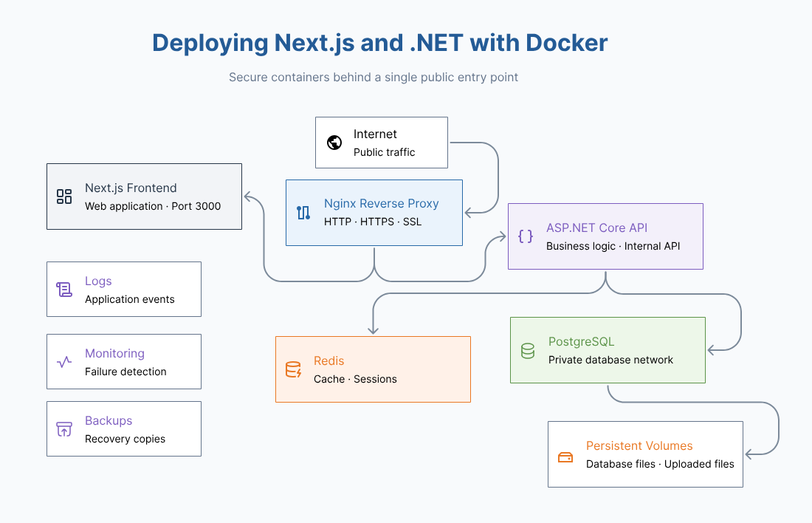Click the archive icon next to Backups

pos(64,429)
